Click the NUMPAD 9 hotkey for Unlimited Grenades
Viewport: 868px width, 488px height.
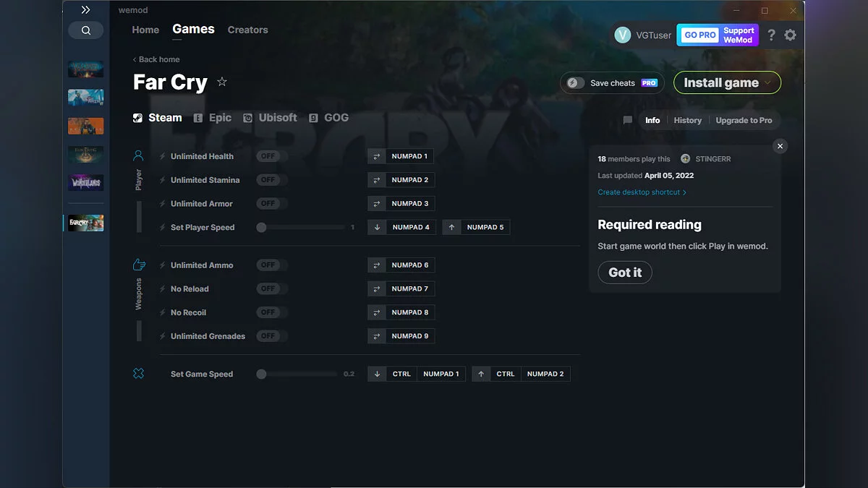click(x=409, y=336)
